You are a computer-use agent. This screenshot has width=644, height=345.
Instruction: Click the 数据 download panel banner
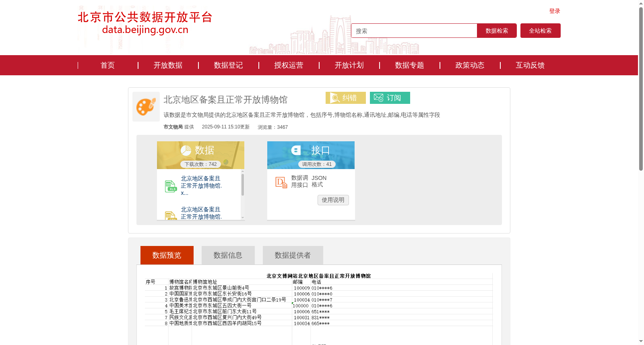point(200,155)
